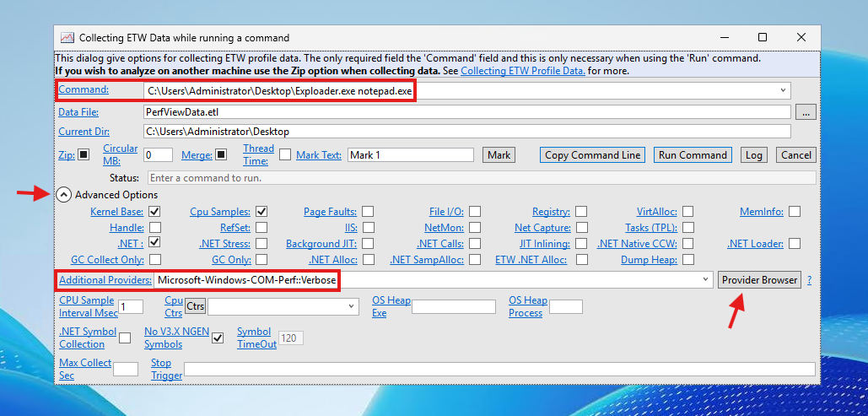Enable the File I/O checkbox
Screen dimensions: 868x416
[474, 212]
